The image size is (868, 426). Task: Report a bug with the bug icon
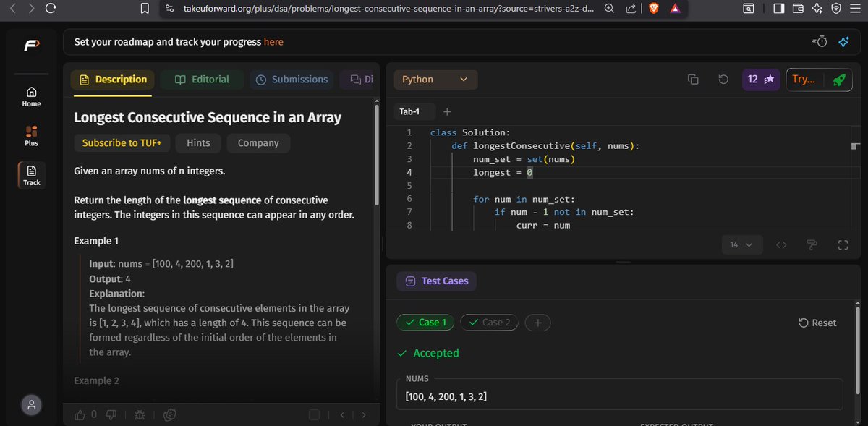(x=140, y=415)
